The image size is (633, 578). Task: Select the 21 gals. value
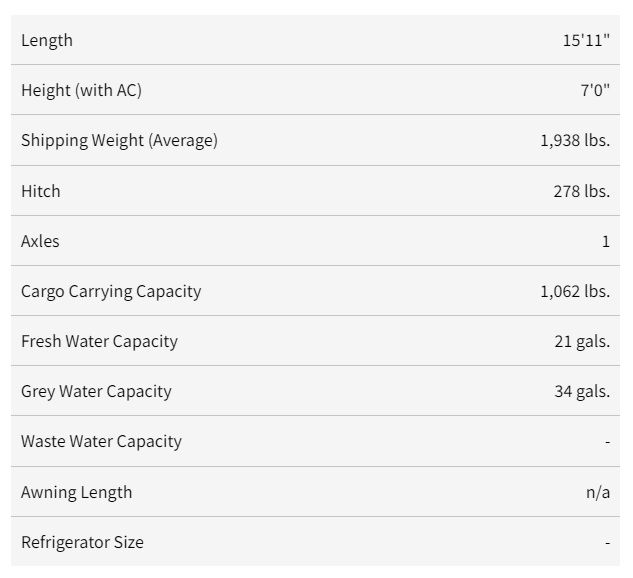point(582,342)
